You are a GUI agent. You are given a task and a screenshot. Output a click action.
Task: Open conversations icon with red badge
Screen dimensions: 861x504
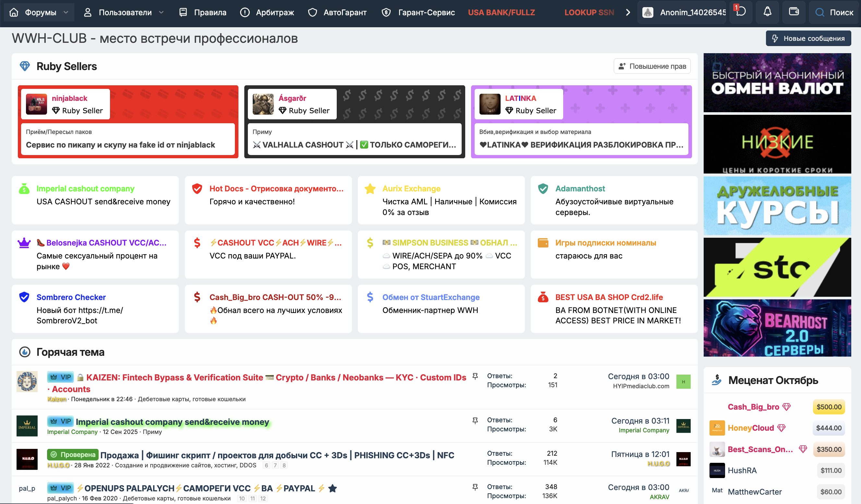click(740, 12)
